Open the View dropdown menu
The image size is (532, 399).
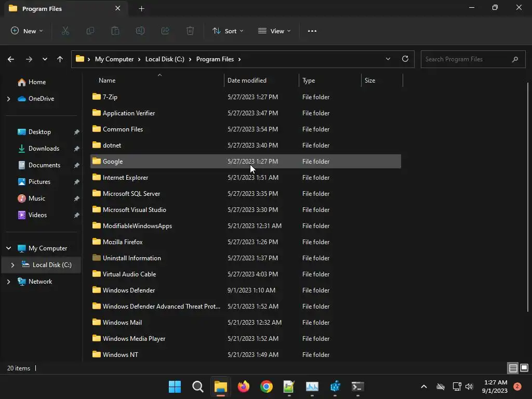[274, 31]
